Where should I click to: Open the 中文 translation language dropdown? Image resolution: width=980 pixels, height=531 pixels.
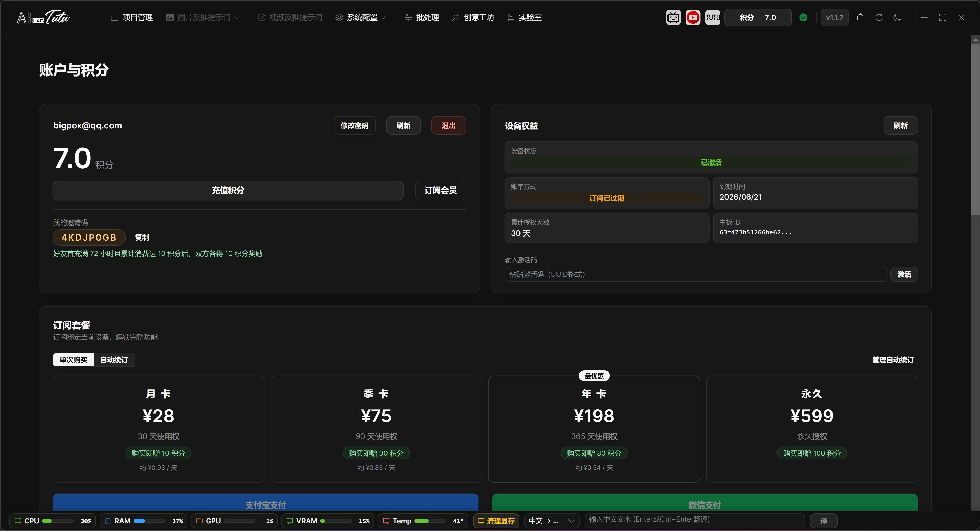[552, 521]
